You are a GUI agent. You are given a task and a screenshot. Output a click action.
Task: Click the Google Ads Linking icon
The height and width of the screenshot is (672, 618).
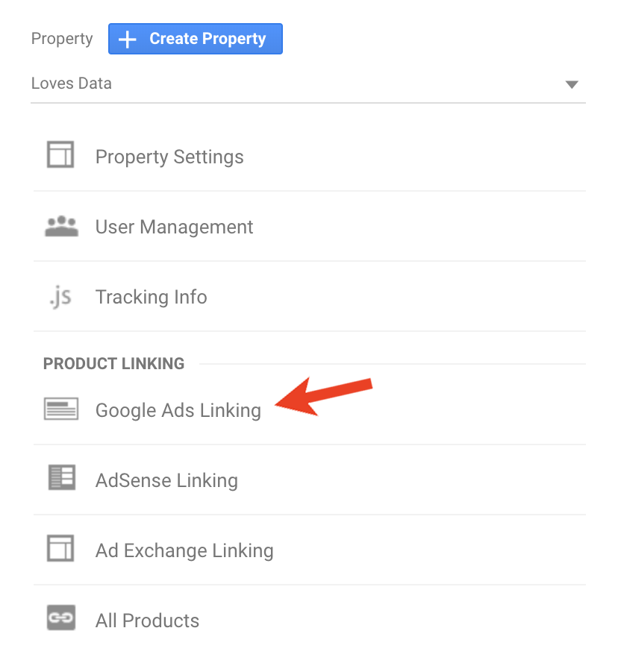click(x=61, y=409)
